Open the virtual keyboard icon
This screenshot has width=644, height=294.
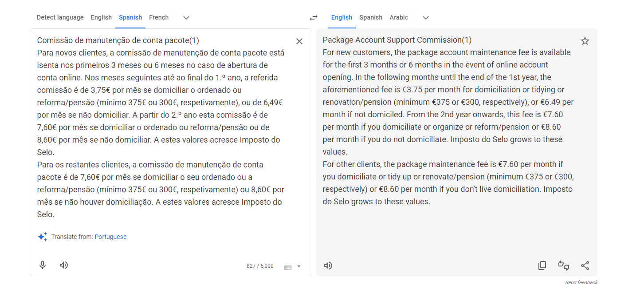[287, 267]
